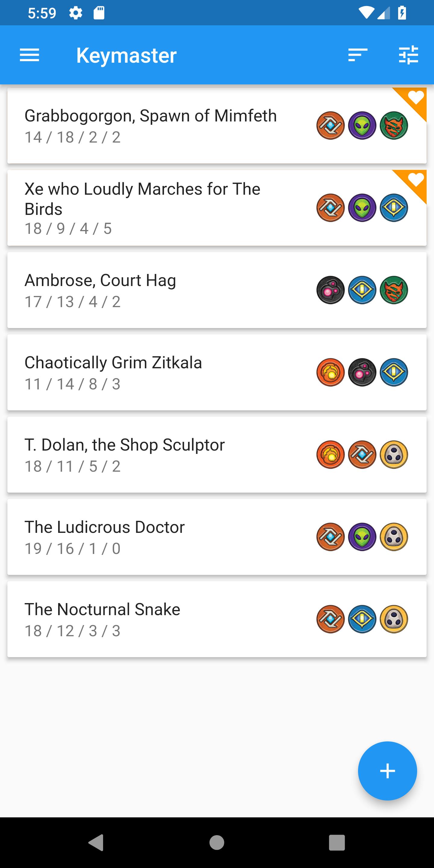This screenshot has height=868, width=434.
Task: Click orange flame house icon on Chaotically Grim Zitkala
Action: point(331,372)
